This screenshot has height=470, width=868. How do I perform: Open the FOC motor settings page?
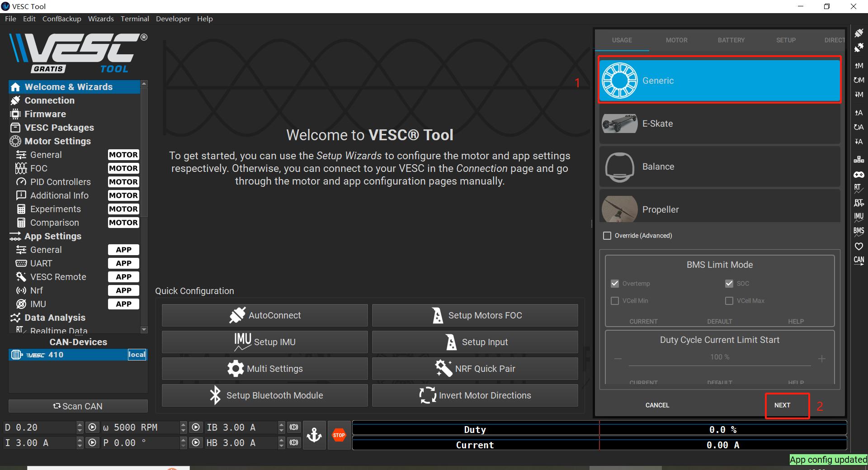pyautogui.click(x=38, y=168)
